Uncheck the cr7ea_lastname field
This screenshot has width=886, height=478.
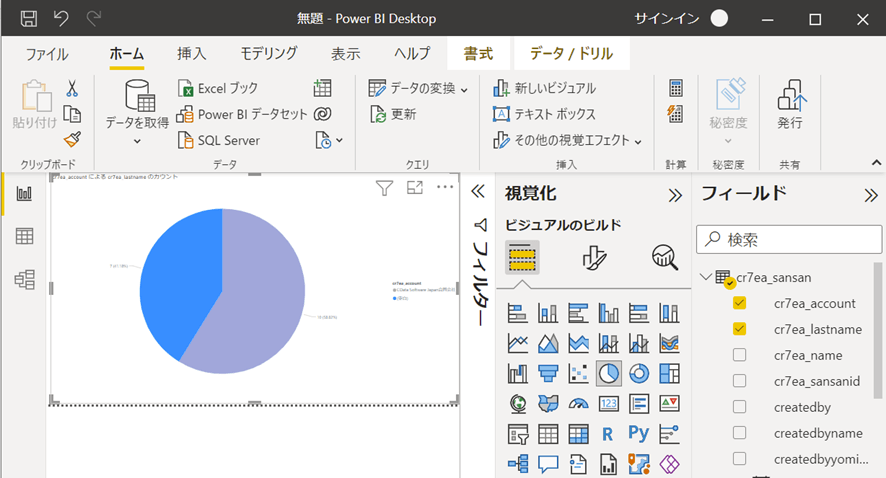[739, 329]
